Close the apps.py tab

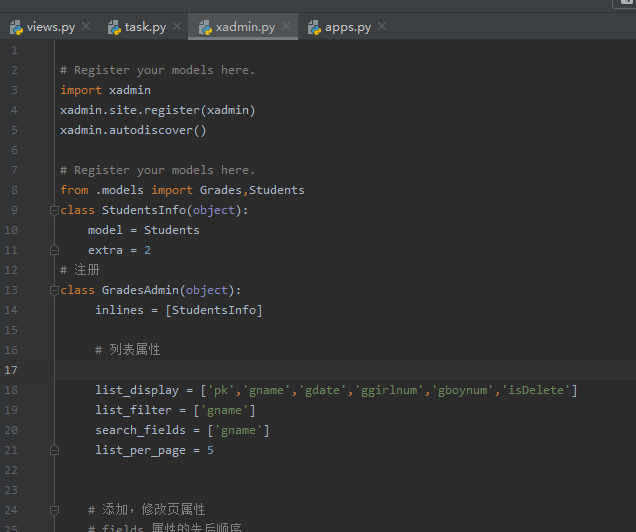click(382, 26)
